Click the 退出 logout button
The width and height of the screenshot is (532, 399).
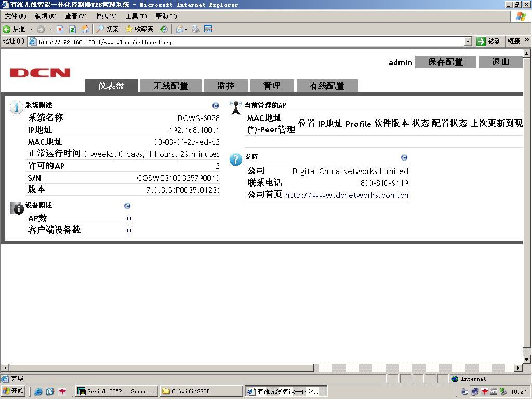tap(500, 62)
